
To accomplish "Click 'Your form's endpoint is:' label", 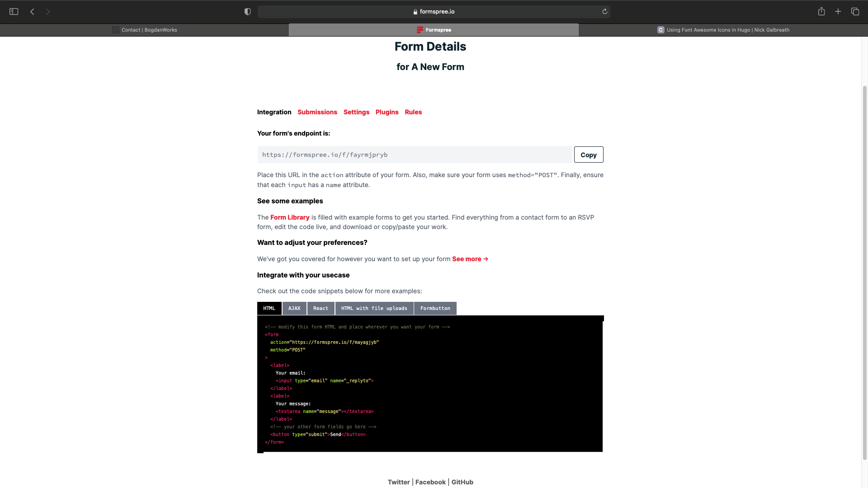I will 294,133.
